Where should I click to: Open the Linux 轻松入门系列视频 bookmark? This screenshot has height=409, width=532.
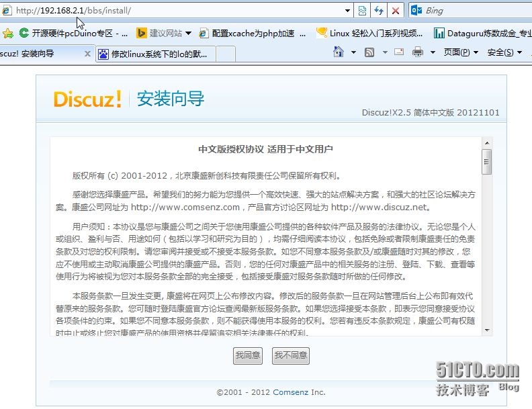point(370,33)
